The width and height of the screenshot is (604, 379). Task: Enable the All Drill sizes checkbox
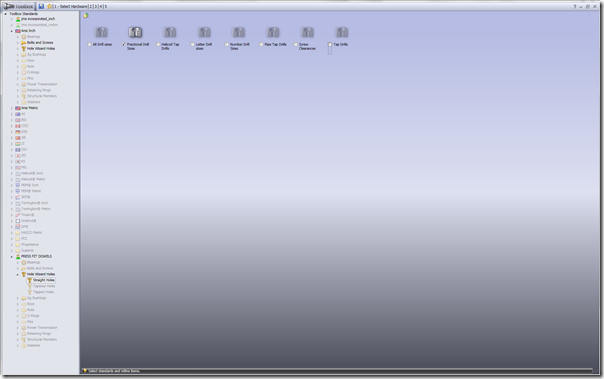click(x=89, y=44)
